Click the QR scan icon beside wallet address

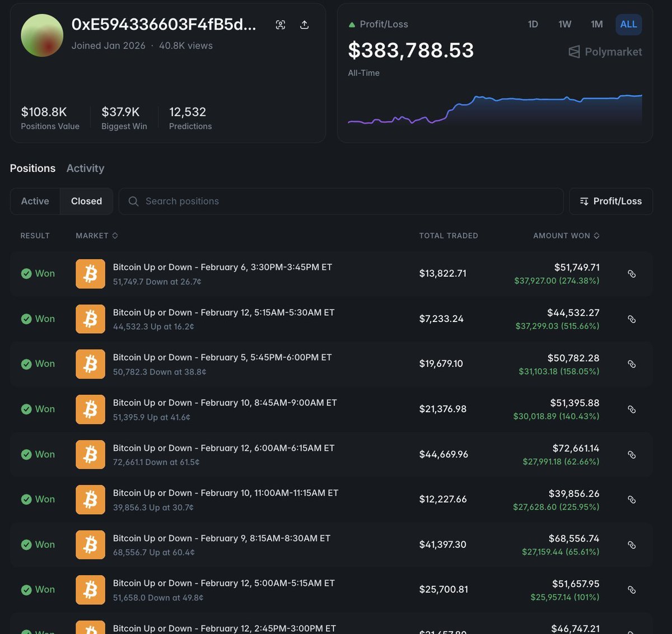pos(281,25)
